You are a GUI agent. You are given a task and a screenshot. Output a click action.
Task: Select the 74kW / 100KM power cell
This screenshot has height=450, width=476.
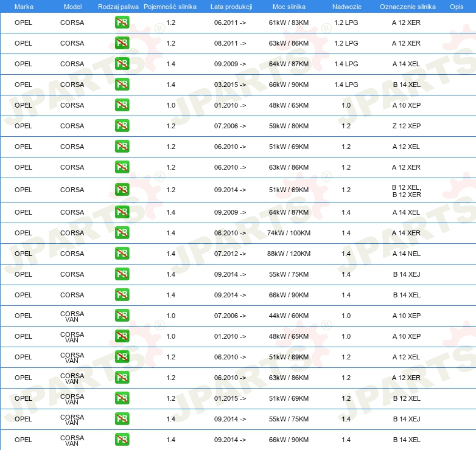click(289, 233)
